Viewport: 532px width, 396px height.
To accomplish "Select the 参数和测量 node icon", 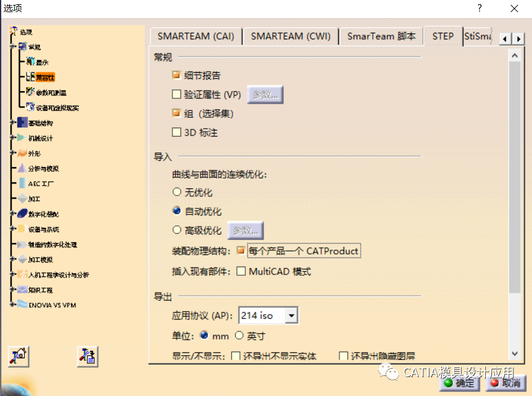I will click(x=30, y=92).
